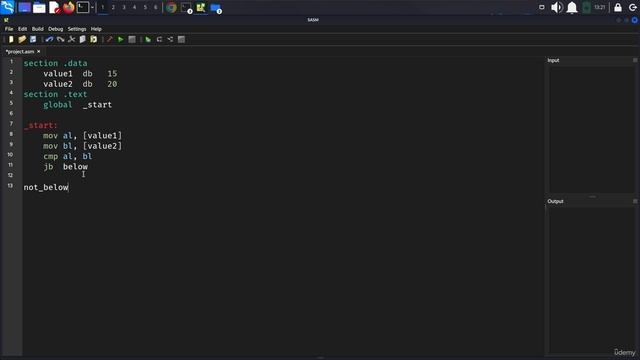The width and height of the screenshot is (640, 360).
Task: Step over in the debug toolbar
Action: 159,39
